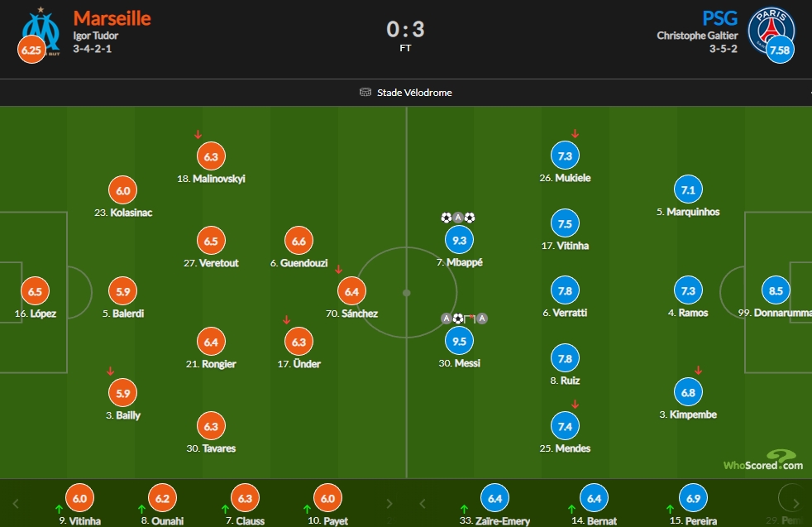This screenshot has height=527, width=812.
Task: Open the PSG team name link
Action: click(720, 18)
